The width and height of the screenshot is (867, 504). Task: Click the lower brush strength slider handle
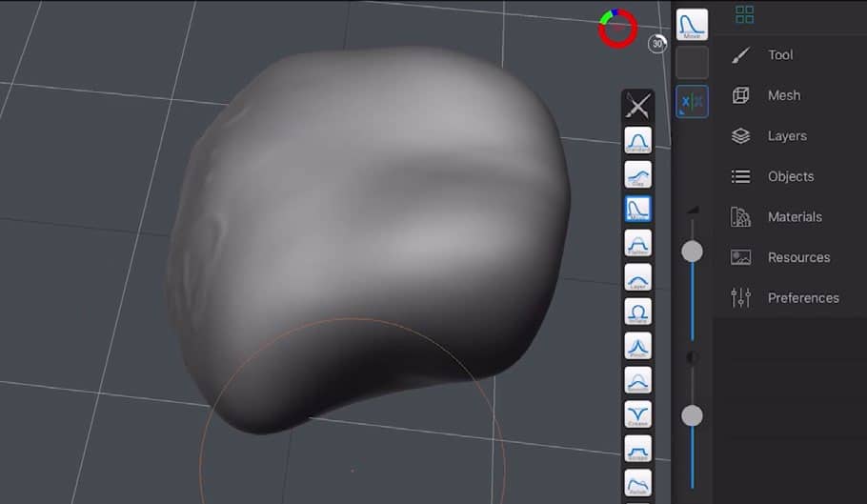click(692, 415)
